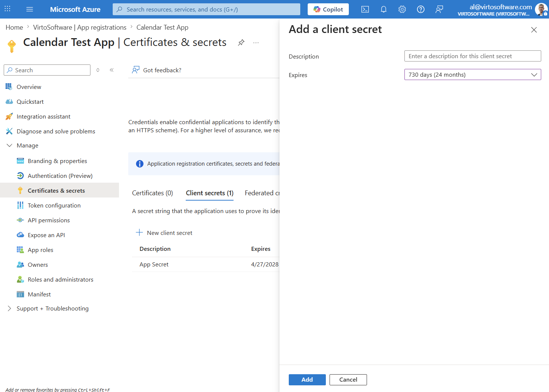Click the Authentication (Preview) icon
Image resolution: width=549 pixels, height=392 pixels.
point(20,176)
